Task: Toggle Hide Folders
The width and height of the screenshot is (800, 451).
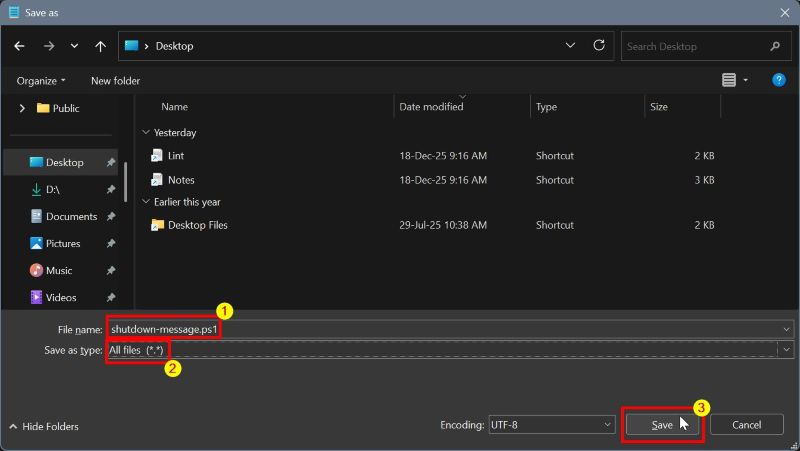Action: click(x=44, y=426)
